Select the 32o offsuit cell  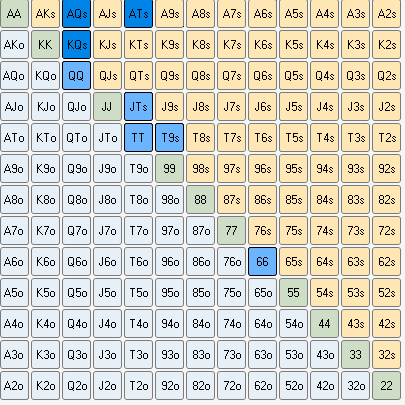pyautogui.click(x=355, y=386)
